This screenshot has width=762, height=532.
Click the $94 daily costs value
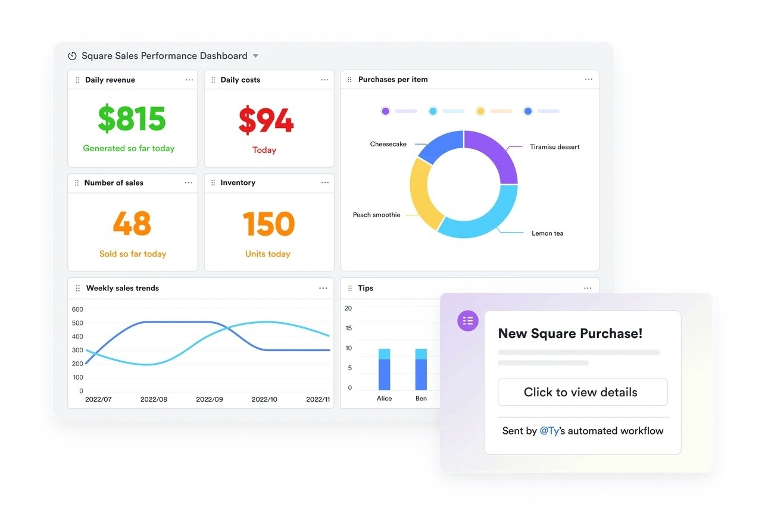pos(266,120)
